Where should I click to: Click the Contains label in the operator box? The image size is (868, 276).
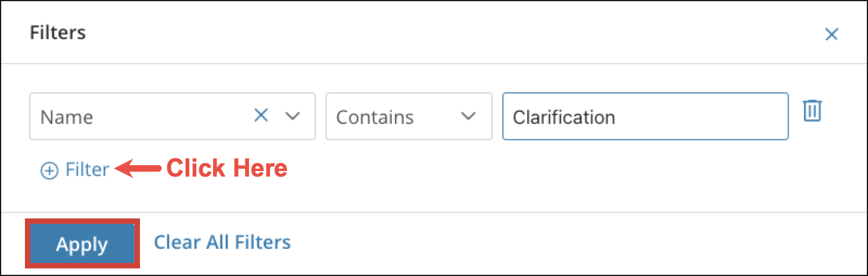[375, 117]
